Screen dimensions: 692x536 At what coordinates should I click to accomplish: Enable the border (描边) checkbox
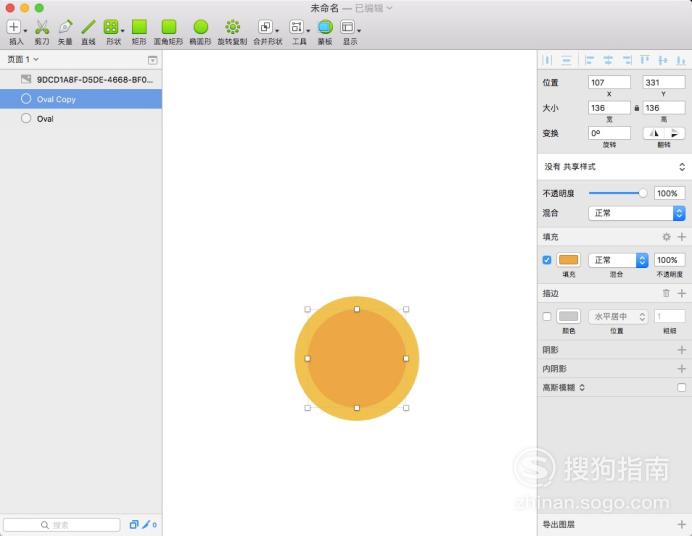[x=547, y=316]
